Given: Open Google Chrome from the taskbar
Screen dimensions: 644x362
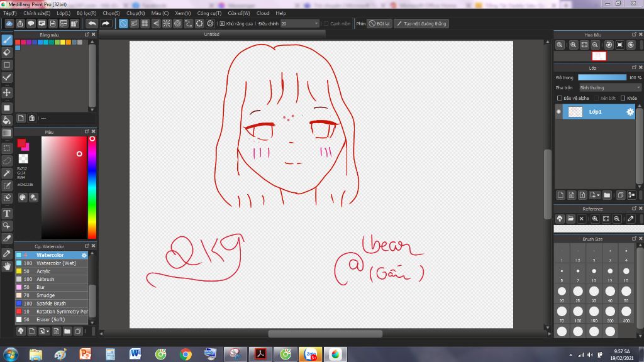Looking at the screenshot, I should click(186, 354).
